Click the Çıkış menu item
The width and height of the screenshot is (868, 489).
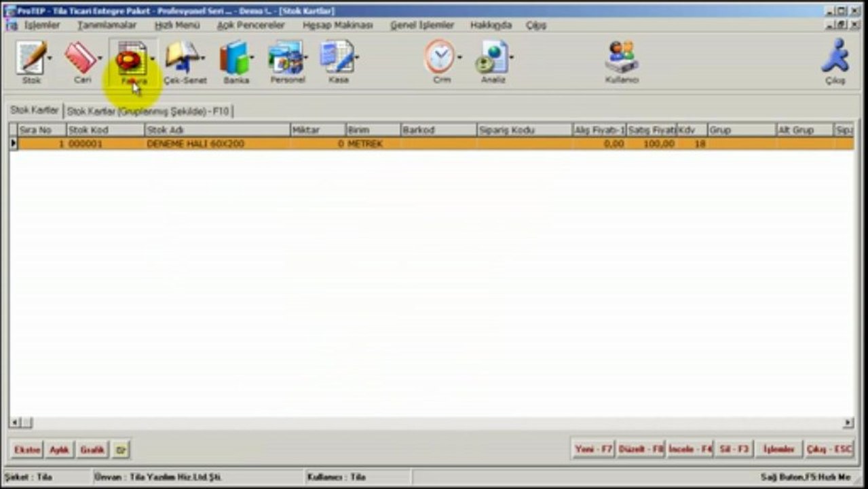535,25
